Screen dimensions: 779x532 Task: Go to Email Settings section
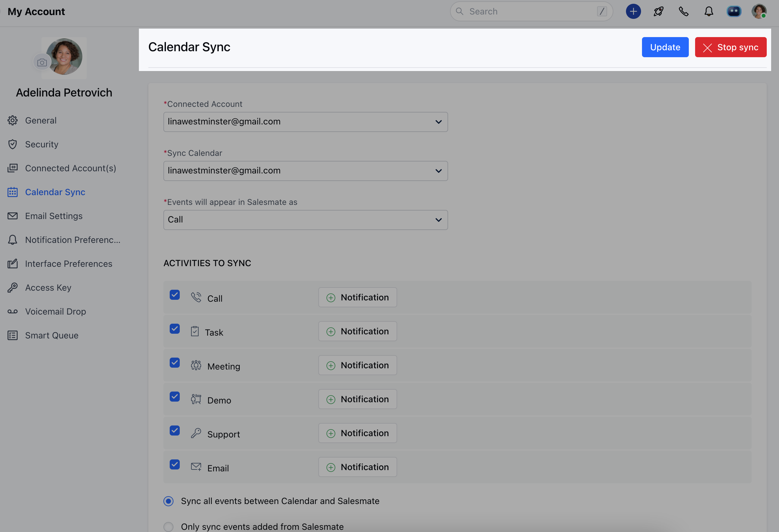click(x=54, y=216)
